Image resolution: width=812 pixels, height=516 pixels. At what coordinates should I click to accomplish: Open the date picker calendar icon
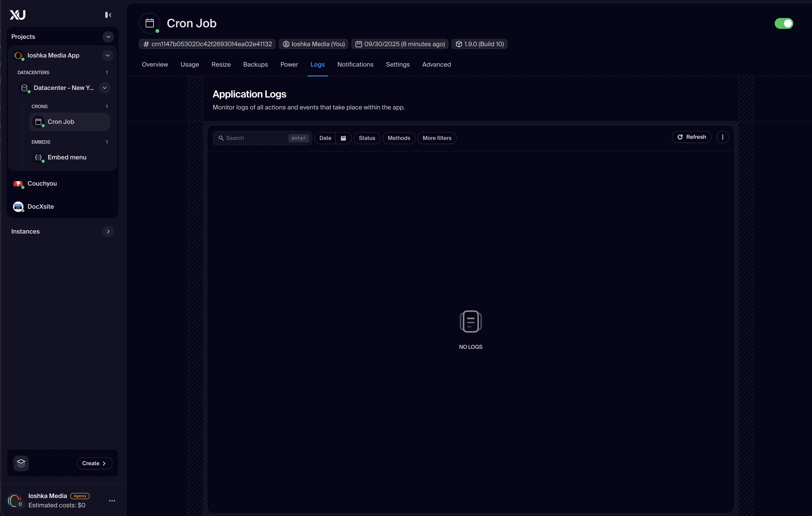(343, 138)
